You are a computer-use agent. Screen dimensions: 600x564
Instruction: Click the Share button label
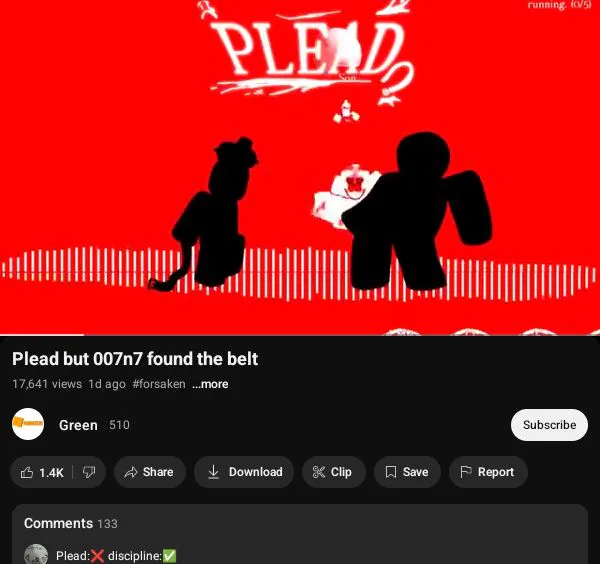pos(158,472)
